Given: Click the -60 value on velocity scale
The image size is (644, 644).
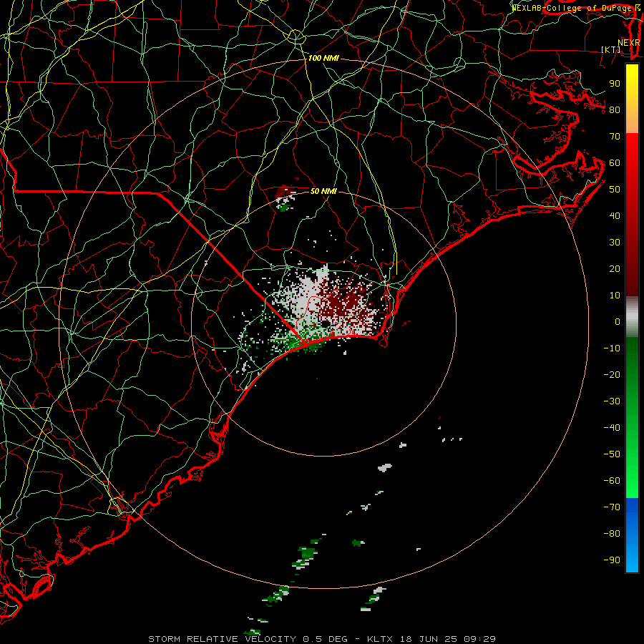Looking at the screenshot, I should (x=612, y=481).
